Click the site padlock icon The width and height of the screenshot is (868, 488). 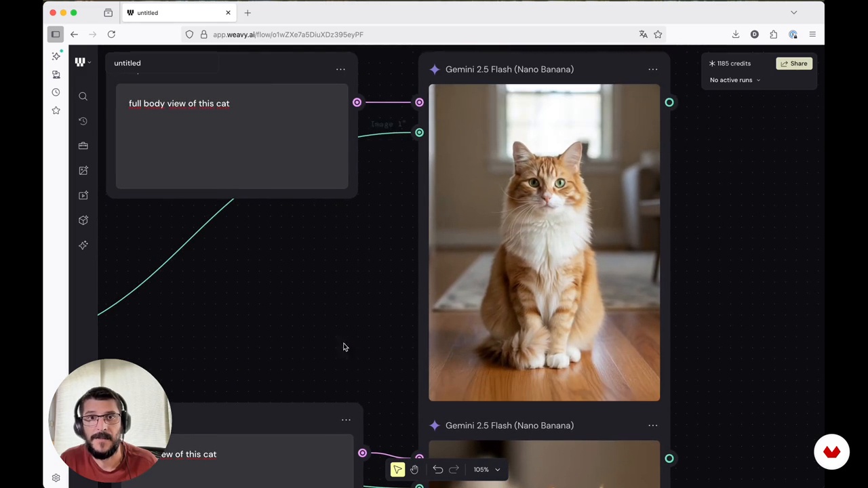pyautogui.click(x=203, y=35)
